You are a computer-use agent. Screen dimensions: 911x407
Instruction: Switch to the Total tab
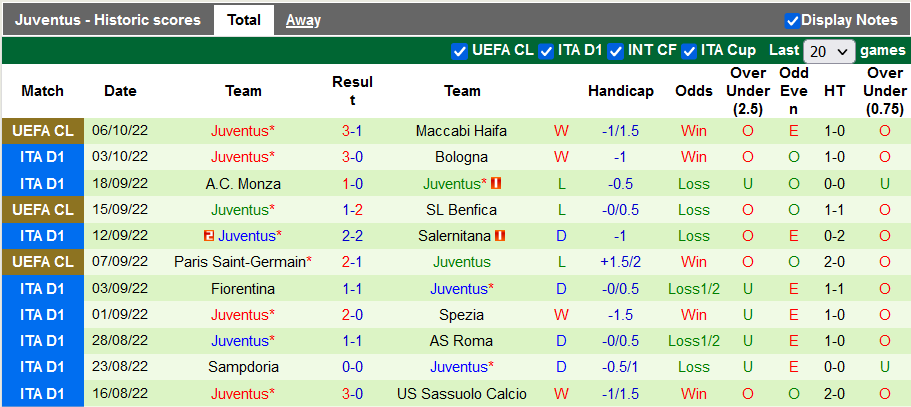(x=244, y=20)
